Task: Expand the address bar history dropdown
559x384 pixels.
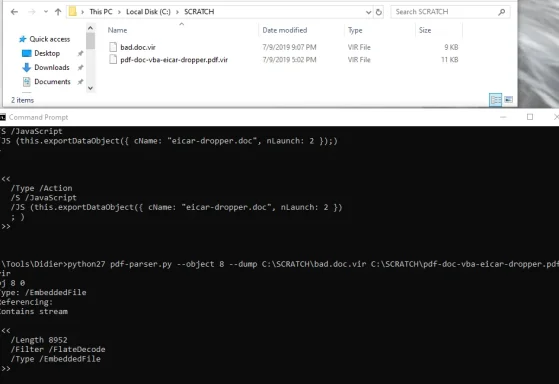Action: (x=368, y=12)
